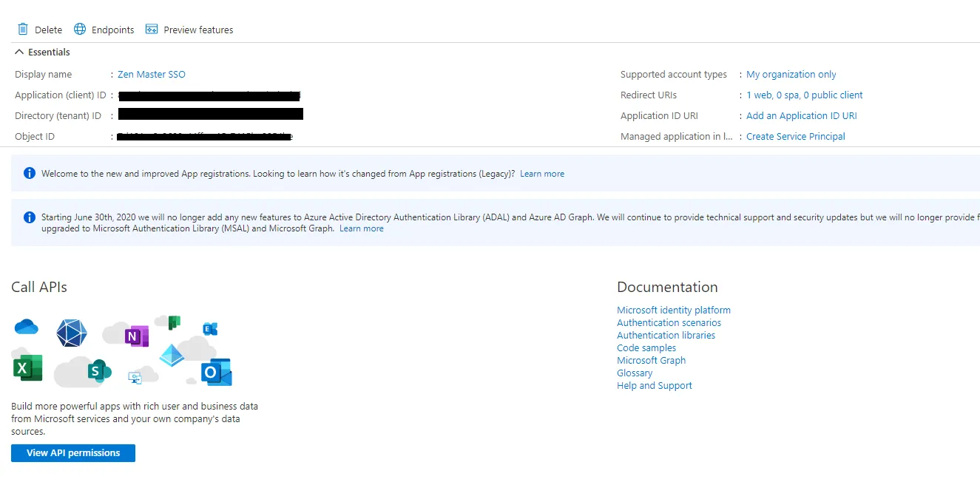Click the Object ID label
This screenshot has height=482, width=980.
[35, 137]
